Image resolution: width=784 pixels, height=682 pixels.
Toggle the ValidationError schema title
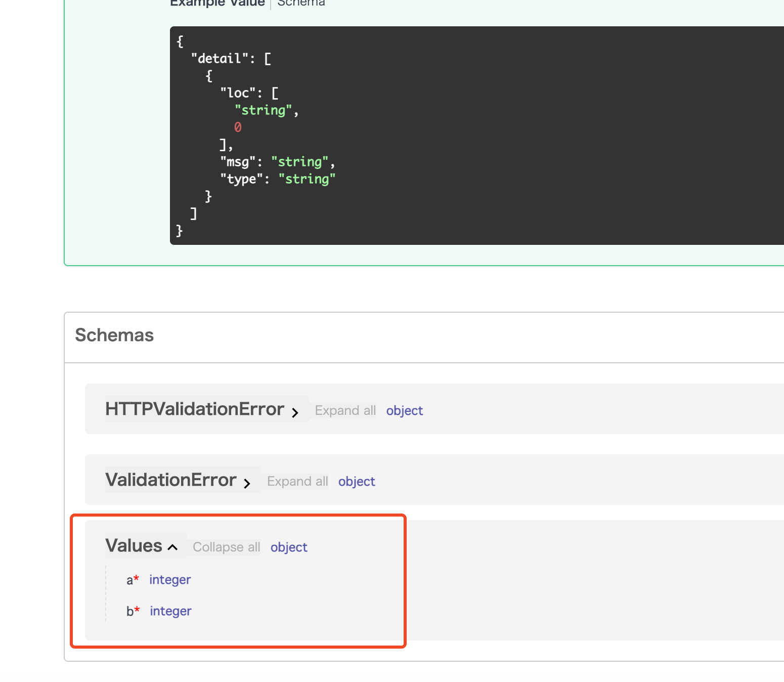[171, 480]
